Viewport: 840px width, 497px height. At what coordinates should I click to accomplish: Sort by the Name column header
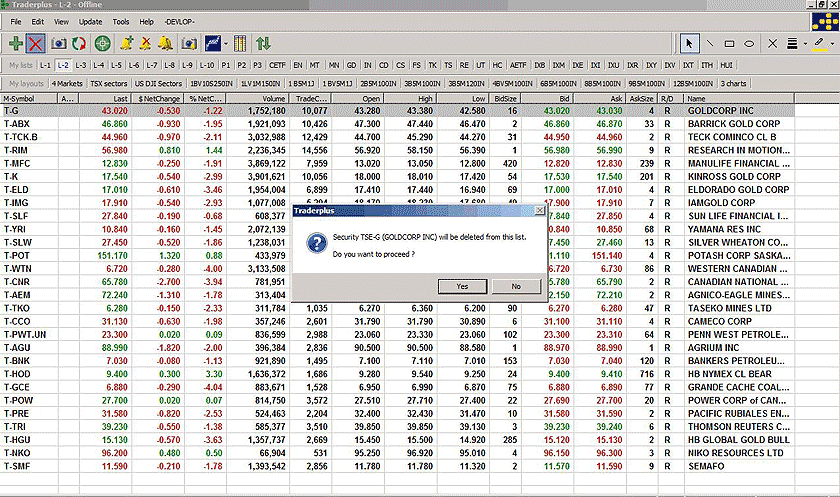click(739, 99)
